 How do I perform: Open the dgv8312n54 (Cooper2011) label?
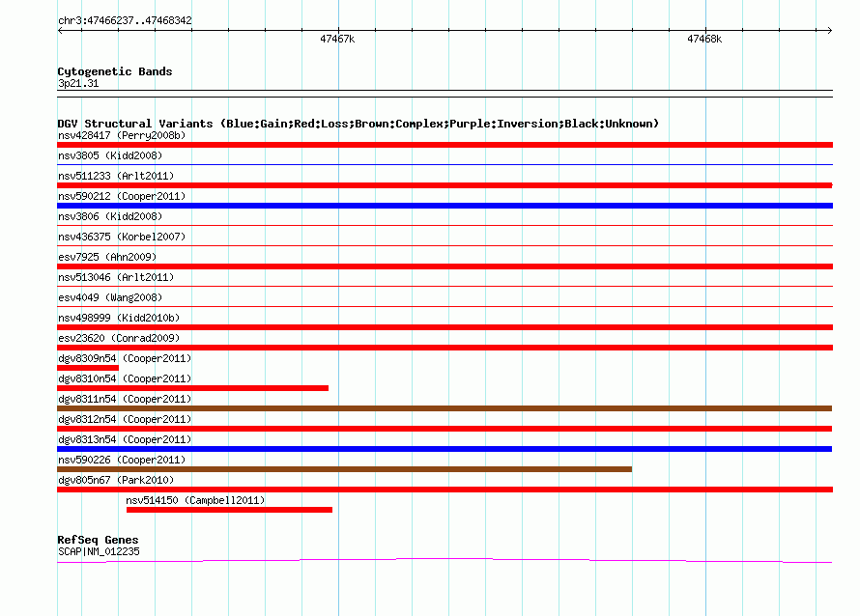pos(125,419)
